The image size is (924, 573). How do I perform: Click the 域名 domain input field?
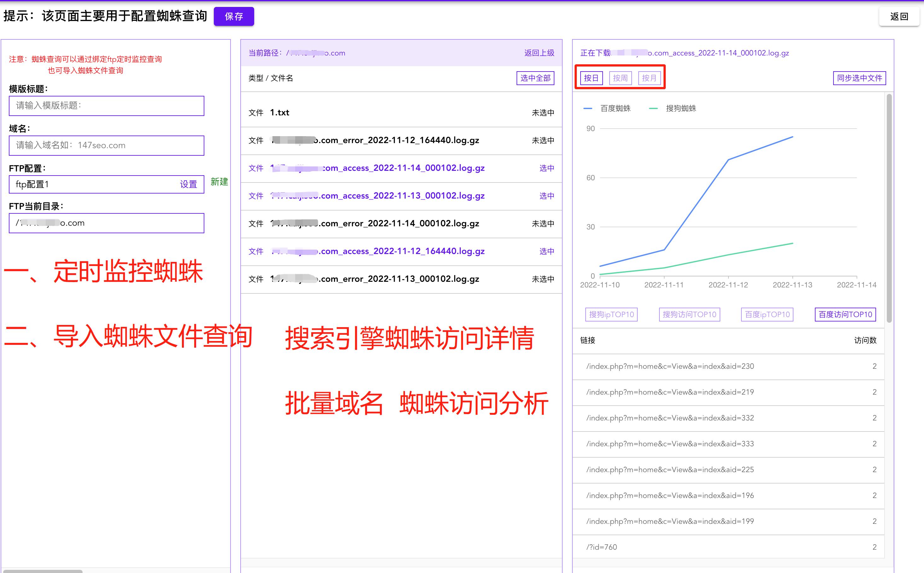107,146
